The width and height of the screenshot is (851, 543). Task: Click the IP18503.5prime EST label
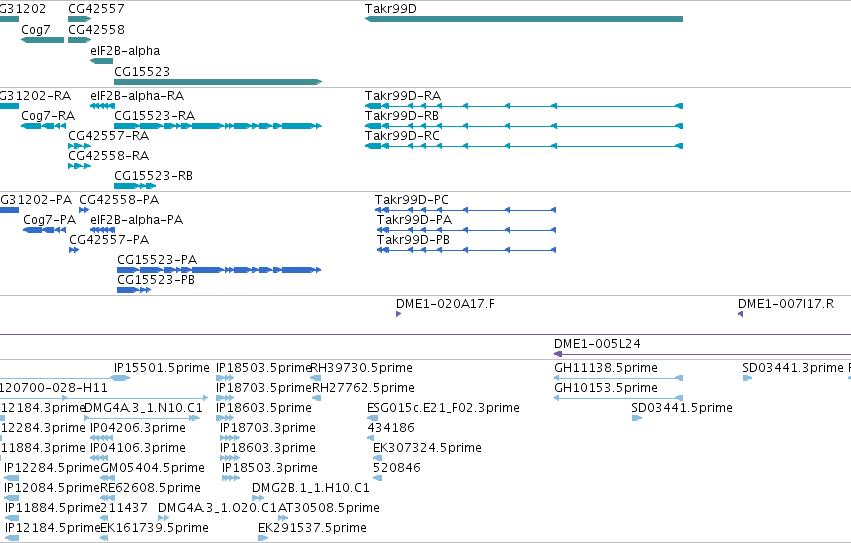264,368
